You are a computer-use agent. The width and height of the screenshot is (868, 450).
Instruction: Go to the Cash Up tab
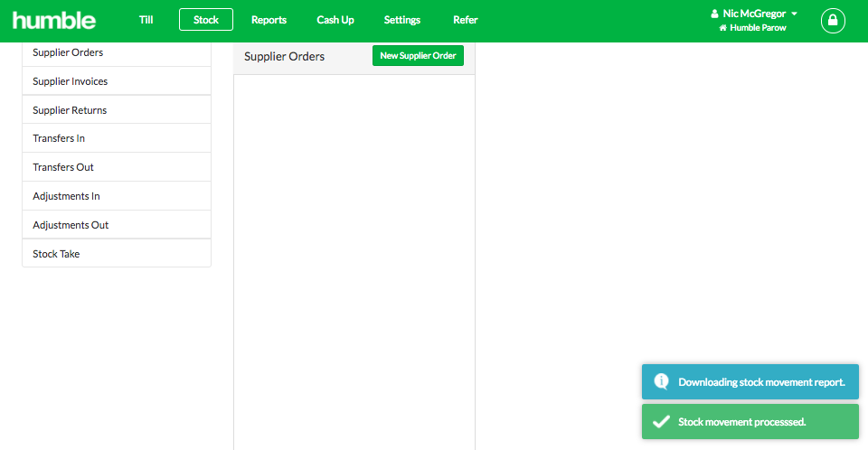[x=335, y=20]
